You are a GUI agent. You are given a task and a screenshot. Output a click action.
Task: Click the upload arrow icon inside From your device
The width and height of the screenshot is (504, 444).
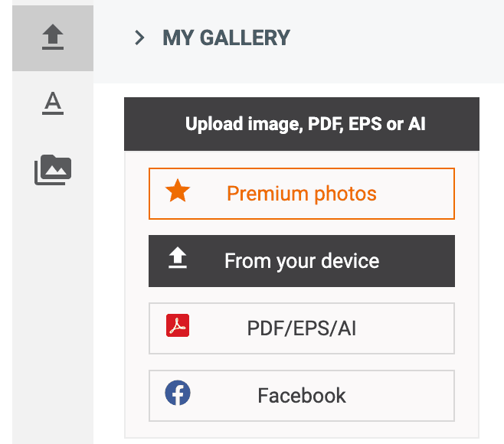tap(178, 258)
